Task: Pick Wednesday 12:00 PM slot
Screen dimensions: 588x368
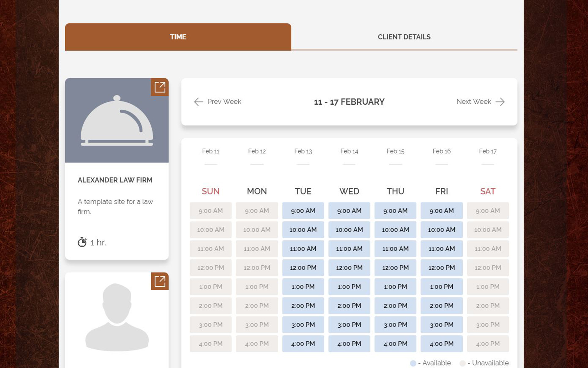Action: pos(349,268)
